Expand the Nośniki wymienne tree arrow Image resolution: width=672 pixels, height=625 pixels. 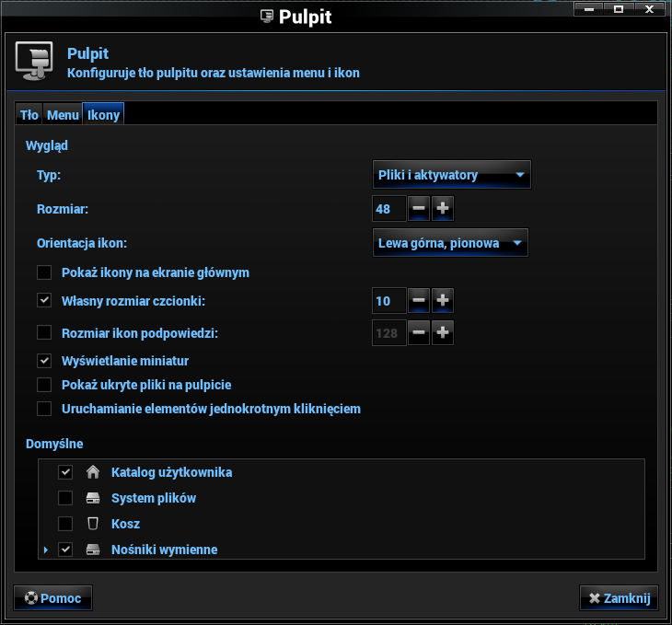pos(46,550)
